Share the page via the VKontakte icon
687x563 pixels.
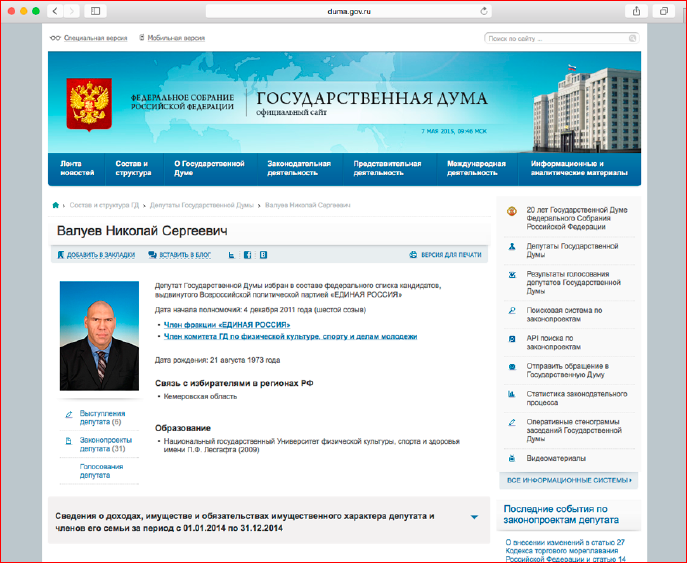tap(263, 255)
